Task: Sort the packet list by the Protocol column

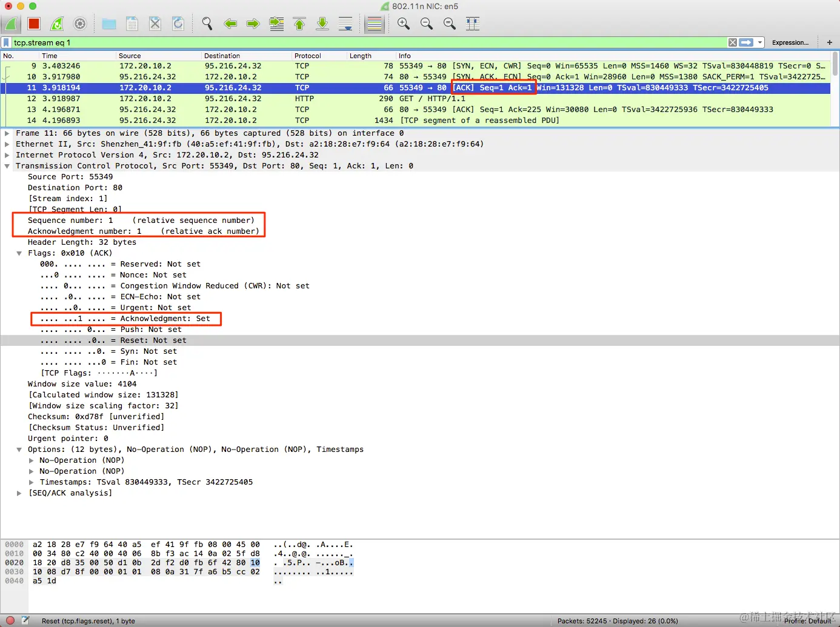Action: pyautogui.click(x=319, y=56)
